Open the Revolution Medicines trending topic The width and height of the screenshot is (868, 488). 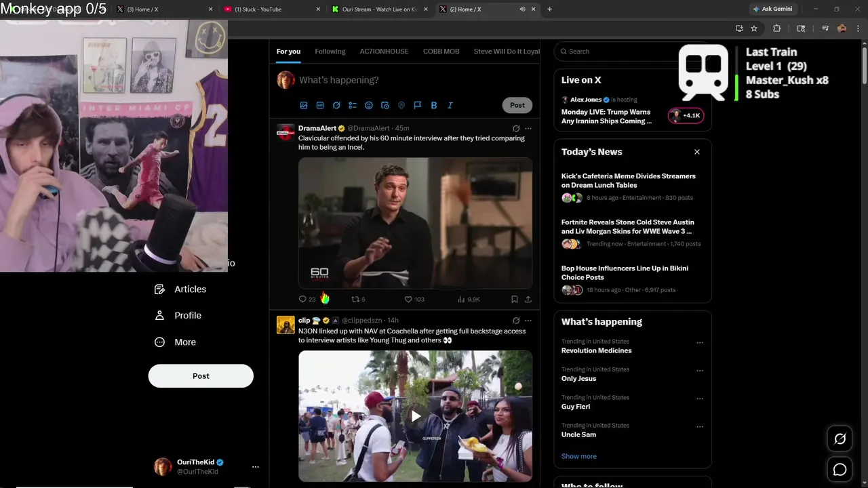597,351
